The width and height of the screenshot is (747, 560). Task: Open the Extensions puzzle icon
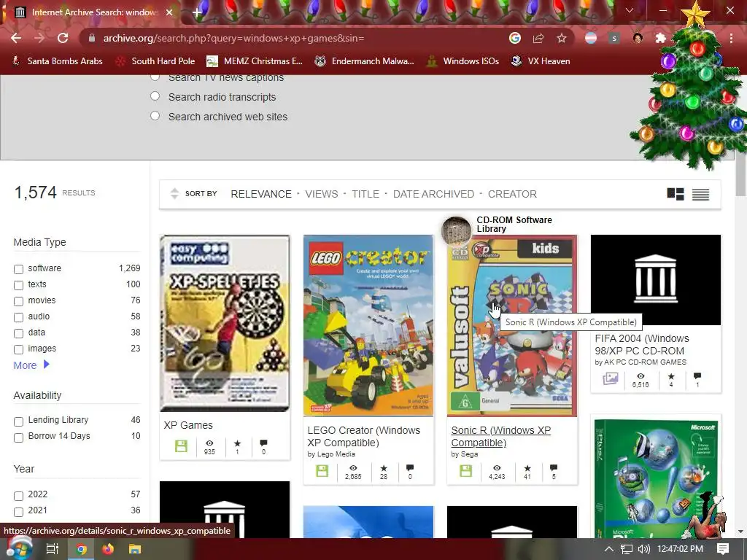pos(660,38)
